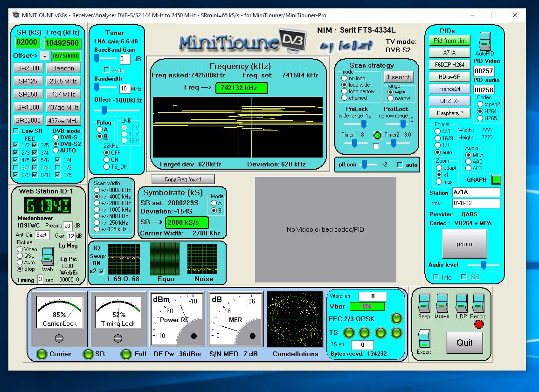The height and width of the screenshot is (392, 539).
Task: Choose +/- 8000 kHz scan width
Action: [97, 190]
